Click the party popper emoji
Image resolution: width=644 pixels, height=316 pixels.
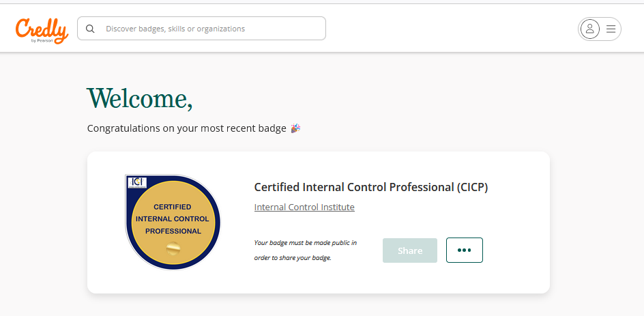click(295, 128)
